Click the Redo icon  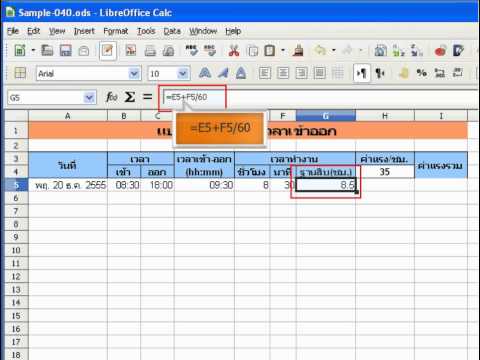pos(348,51)
